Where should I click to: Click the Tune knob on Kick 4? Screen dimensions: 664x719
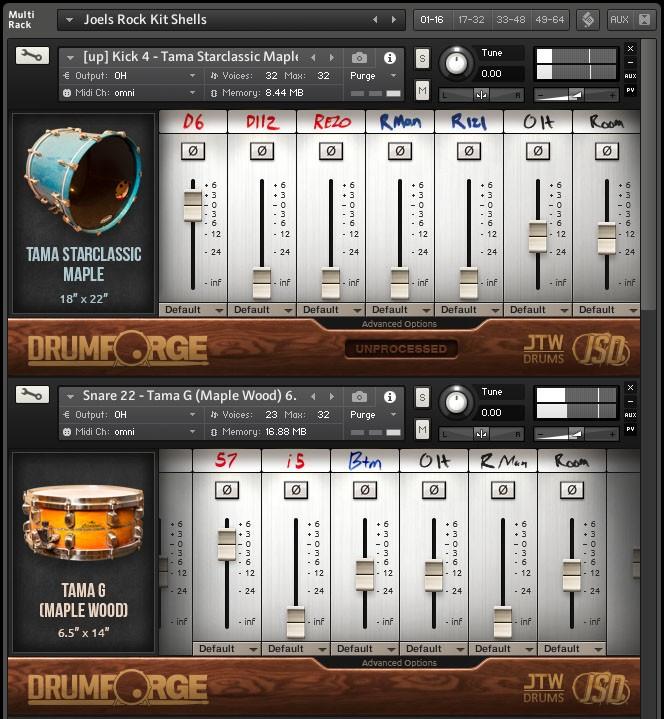[x=456, y=64]
